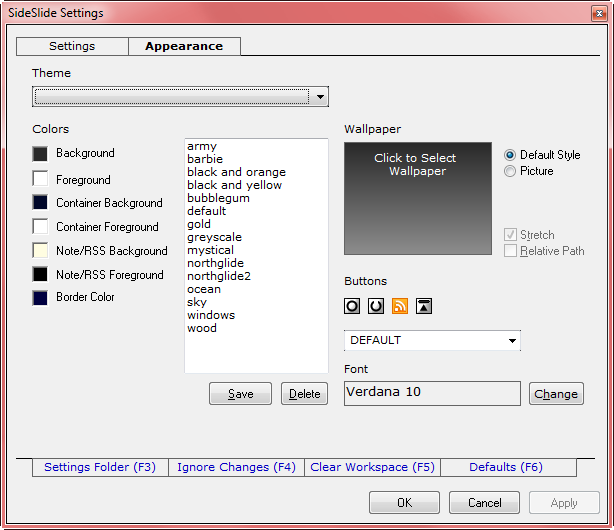Click the refresh-style arc button icon
This screenshot has width=614, height=530.
click(376, 306)
